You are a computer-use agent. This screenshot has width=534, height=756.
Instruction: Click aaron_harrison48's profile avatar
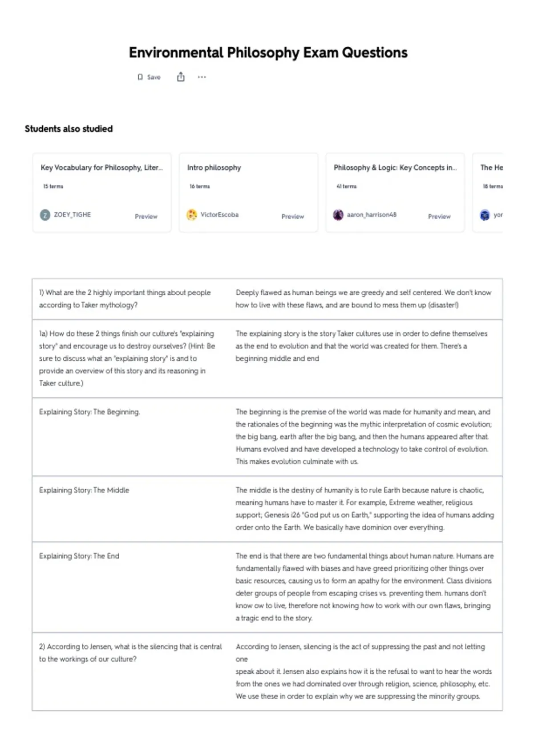click(338, 215)
